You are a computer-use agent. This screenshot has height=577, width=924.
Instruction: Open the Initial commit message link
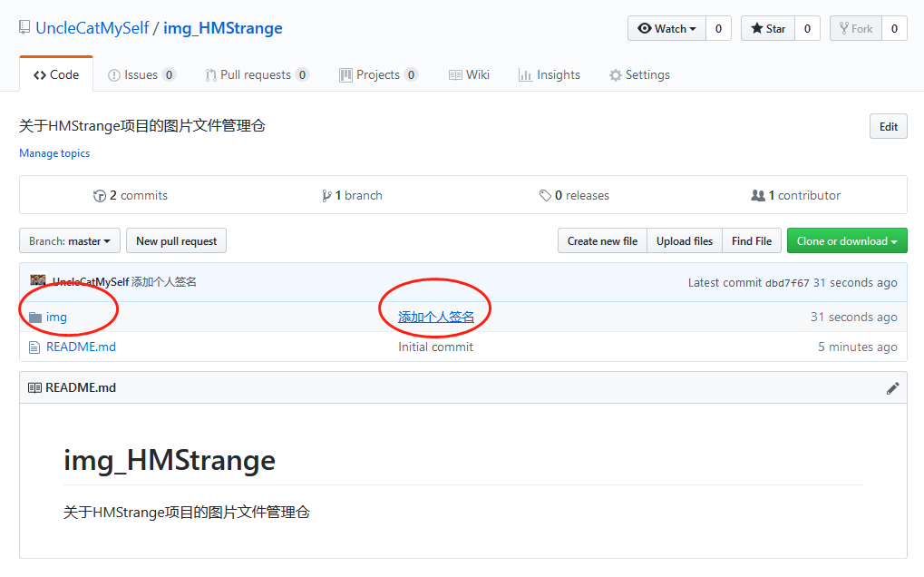pos(435,347)
